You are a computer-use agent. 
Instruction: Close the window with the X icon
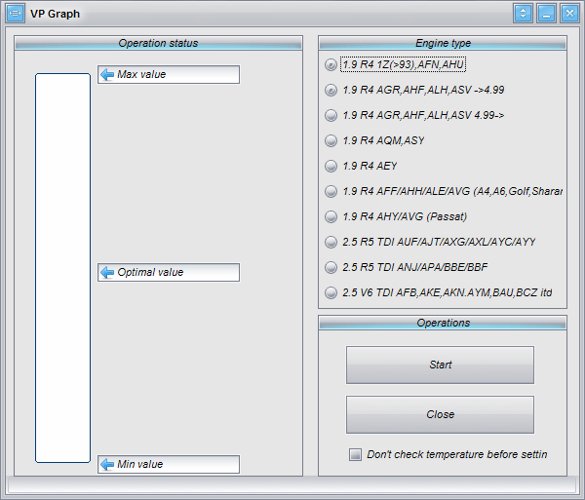tap(570, 13)
